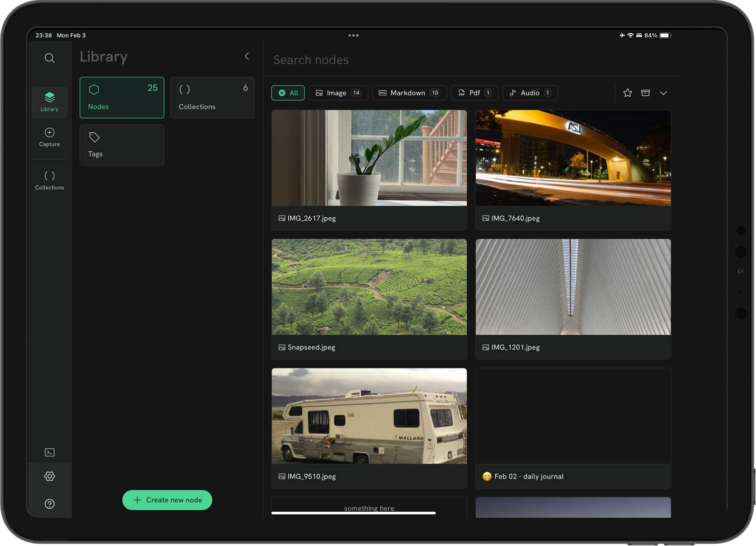
Task: Select the Nodes card
Action: coord(122,97)
